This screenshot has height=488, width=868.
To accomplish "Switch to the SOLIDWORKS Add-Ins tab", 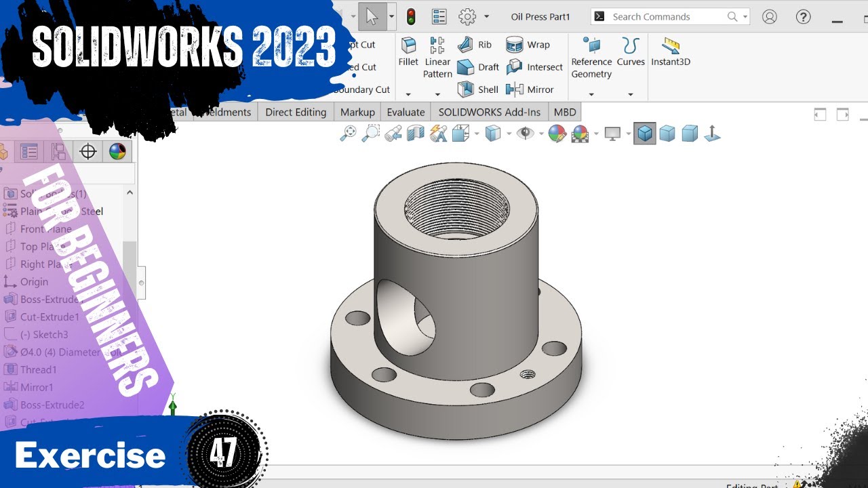I will (x=490, y=113).
